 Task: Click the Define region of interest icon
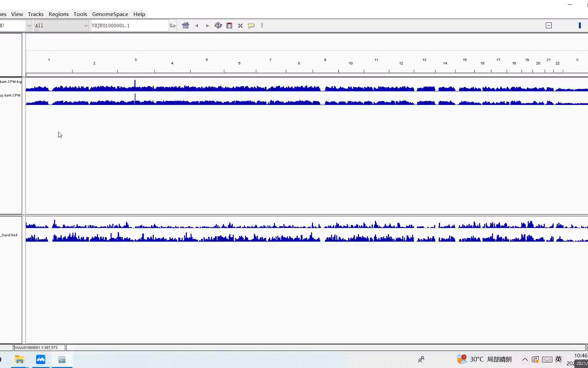229,26
